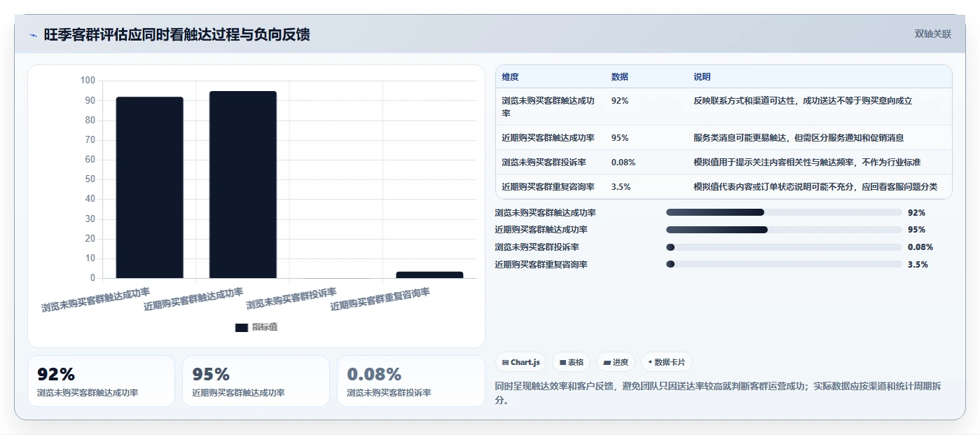Click the description starting 模拟值代表内容或订单状态
980x435 pixels.
click(815, 187)
